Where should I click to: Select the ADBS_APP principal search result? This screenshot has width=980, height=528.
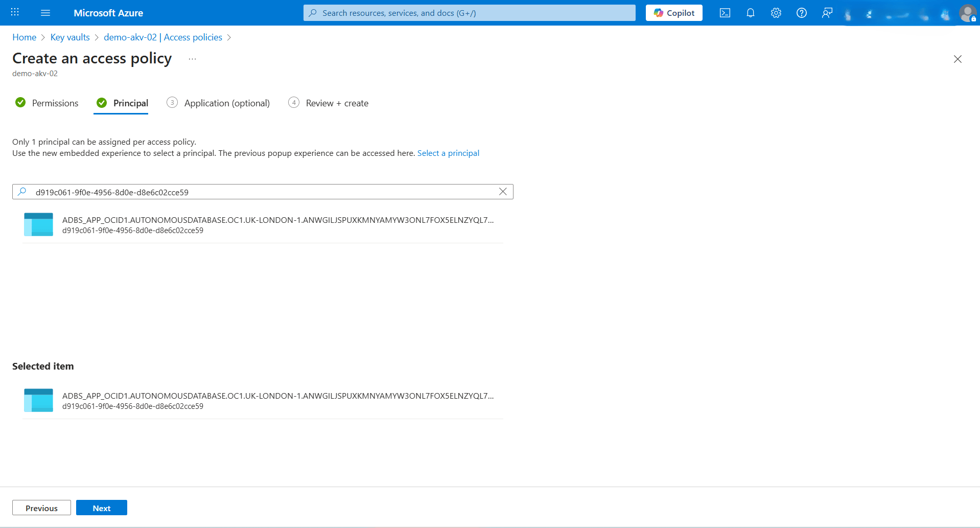click(x=262, y=224)
